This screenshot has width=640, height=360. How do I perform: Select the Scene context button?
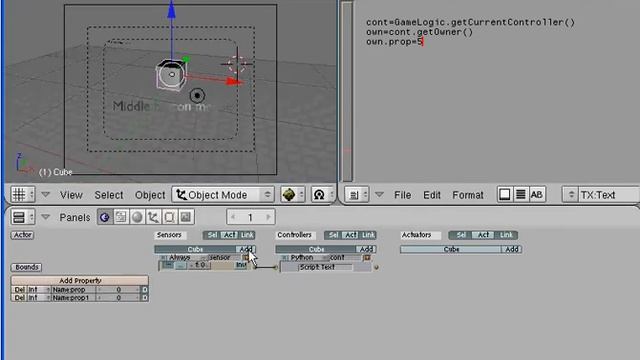186,217
